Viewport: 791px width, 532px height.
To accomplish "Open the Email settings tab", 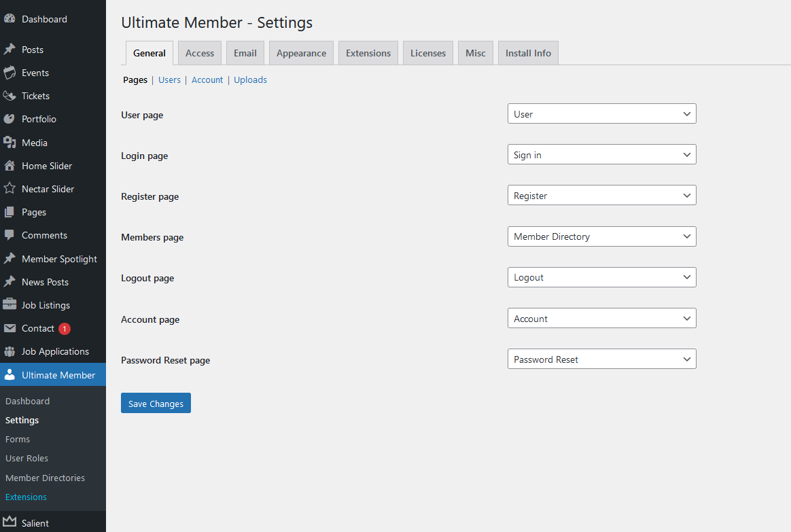I will (245, 53).
